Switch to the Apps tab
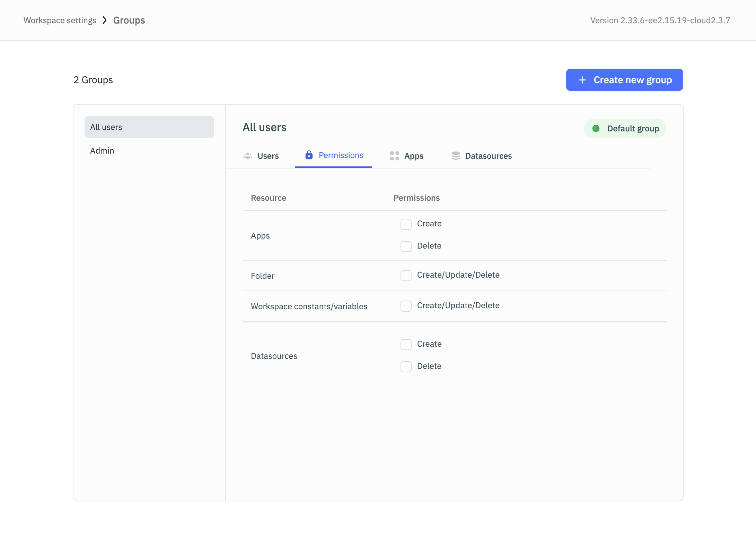The width and height of the screenshot is (756, 536). tap(413, 156)
